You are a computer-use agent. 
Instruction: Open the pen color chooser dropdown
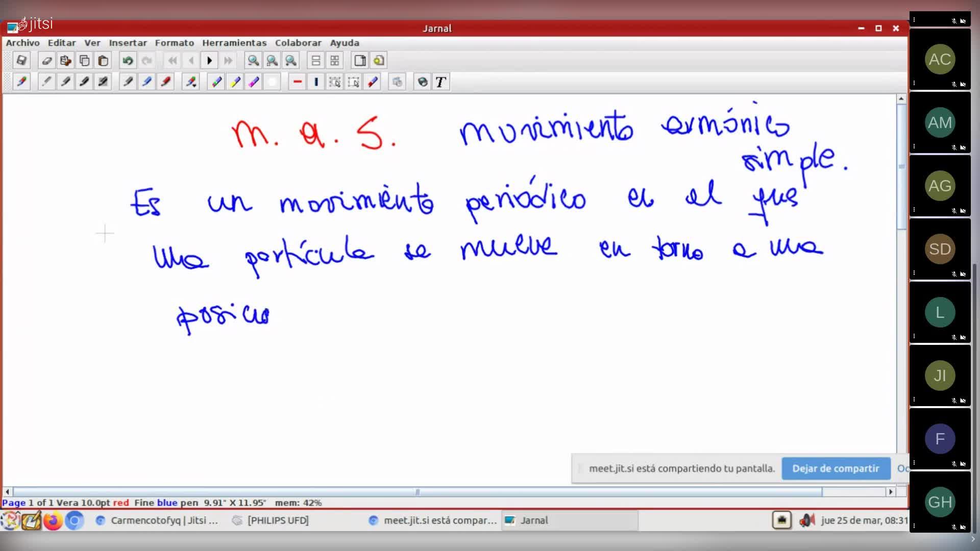click(191, 82)
